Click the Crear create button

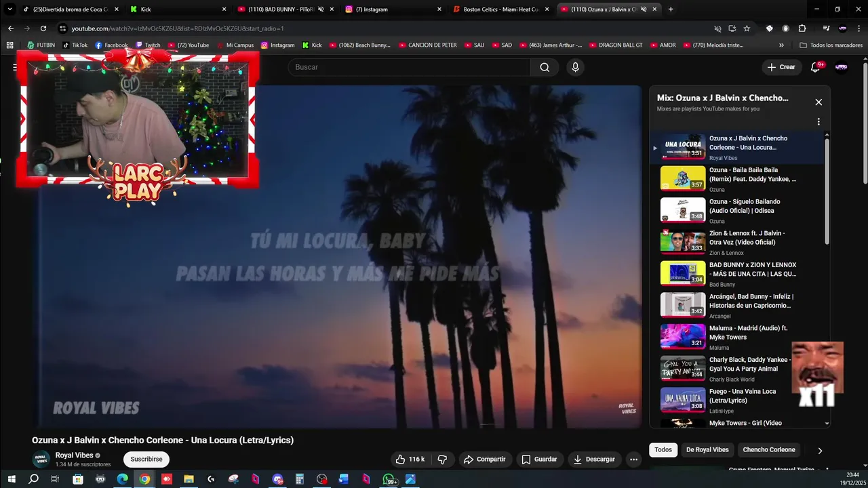781,67
